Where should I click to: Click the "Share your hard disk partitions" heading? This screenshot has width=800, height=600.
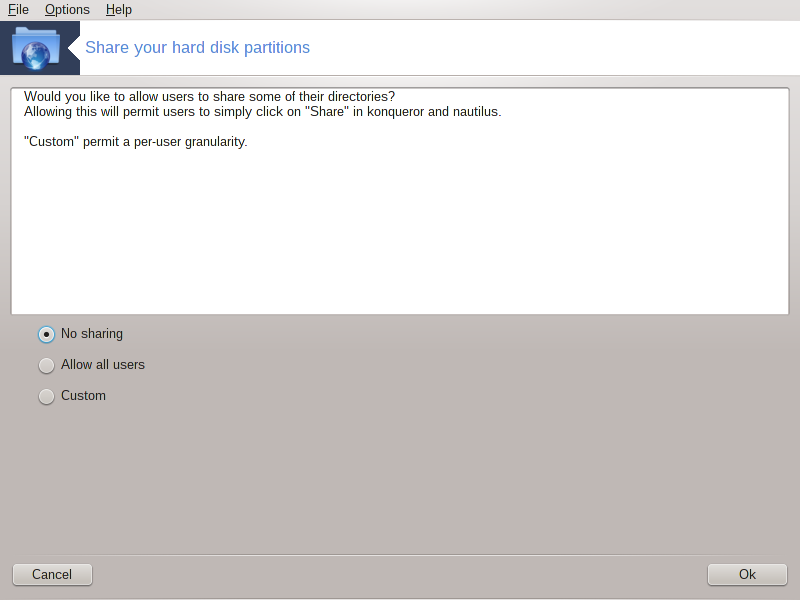point(197,47)
